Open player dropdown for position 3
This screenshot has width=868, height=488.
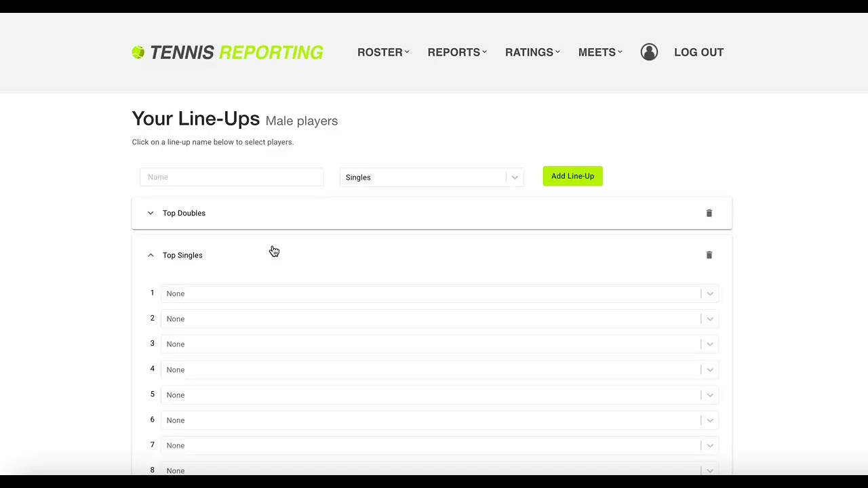[439, 344]
